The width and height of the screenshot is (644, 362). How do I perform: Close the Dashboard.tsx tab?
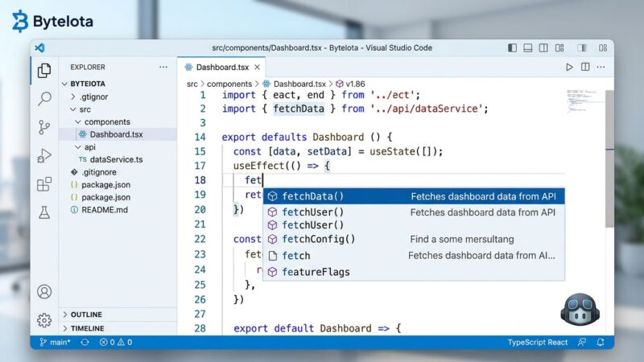click(x=257, y=67)
